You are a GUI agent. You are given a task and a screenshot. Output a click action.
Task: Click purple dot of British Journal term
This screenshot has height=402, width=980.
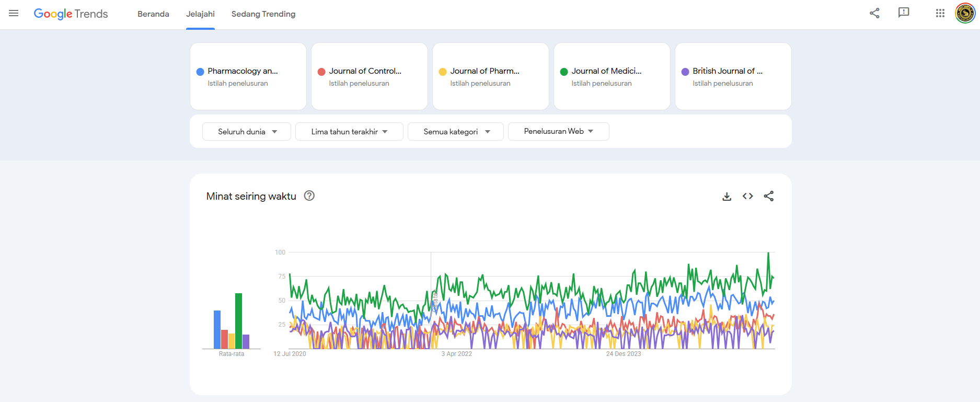pos(685,72)
